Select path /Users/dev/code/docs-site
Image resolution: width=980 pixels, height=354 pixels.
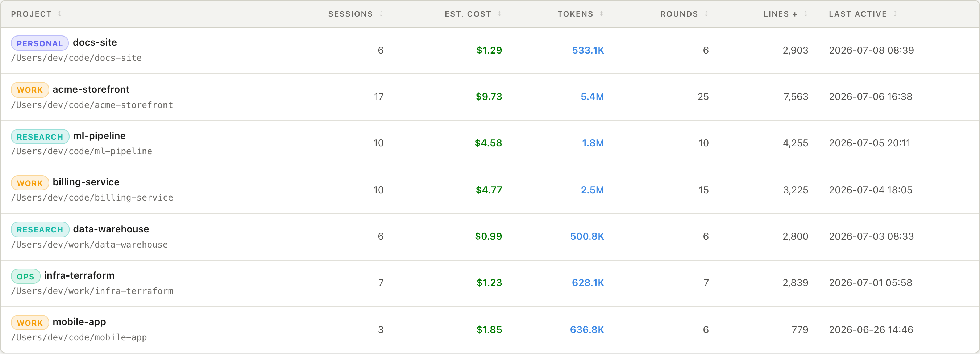tap(76, 58)
